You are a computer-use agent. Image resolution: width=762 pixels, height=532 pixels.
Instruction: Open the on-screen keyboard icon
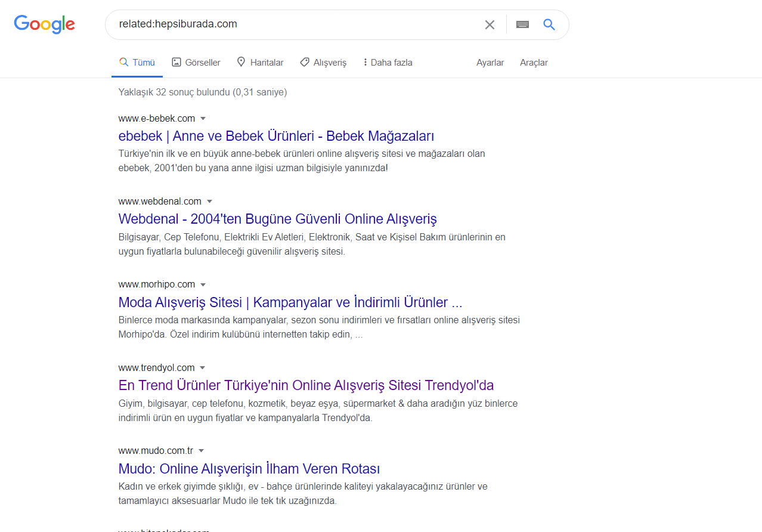tap(522, 24)
